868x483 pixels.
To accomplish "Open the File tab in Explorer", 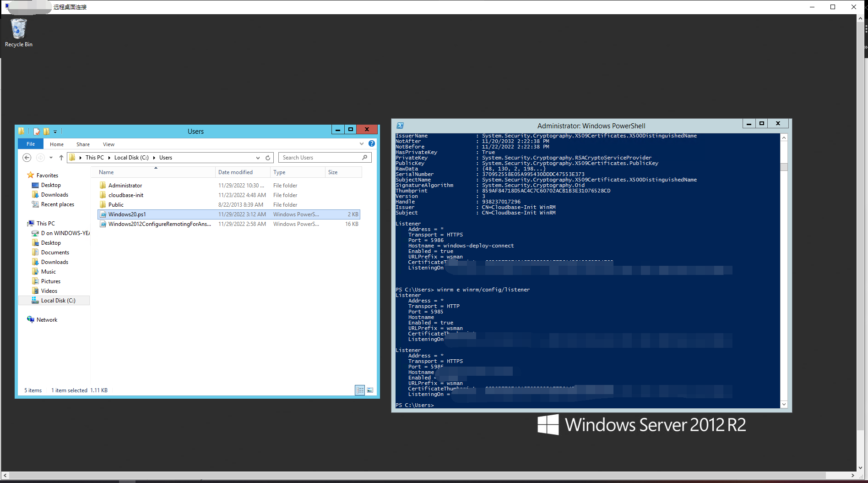I will coord(31,144).
